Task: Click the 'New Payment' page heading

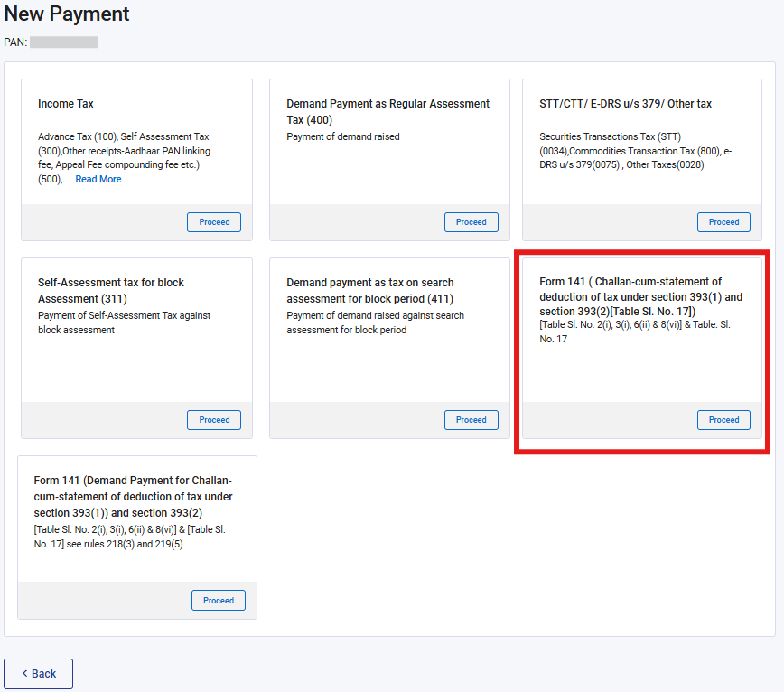Action: tap(67, 14)
